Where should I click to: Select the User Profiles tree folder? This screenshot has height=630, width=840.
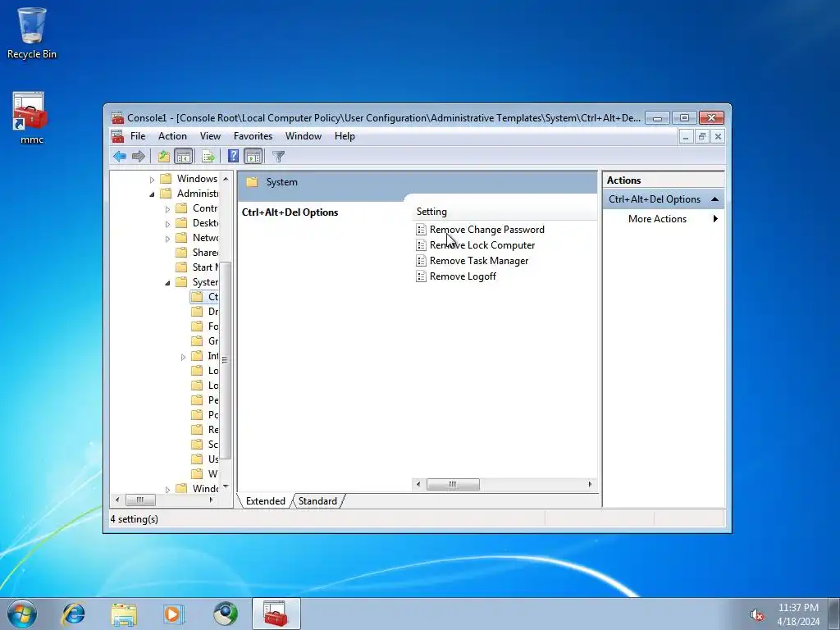[204, 459]
